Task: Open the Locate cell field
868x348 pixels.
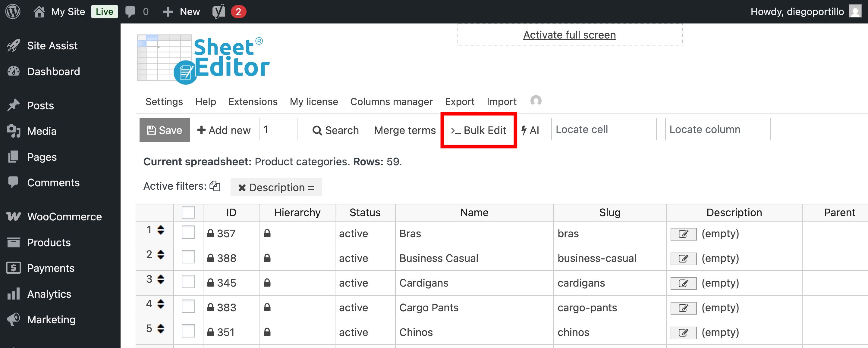Action: (603, 129)
